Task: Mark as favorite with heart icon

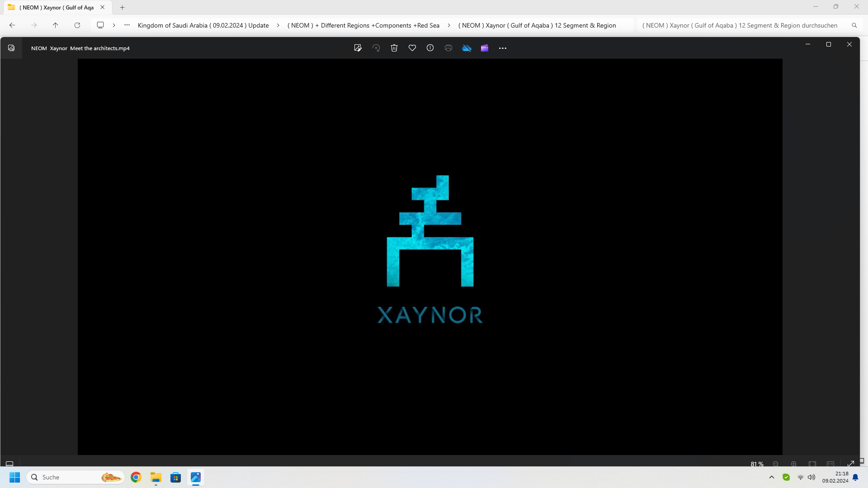Action: 412,48
